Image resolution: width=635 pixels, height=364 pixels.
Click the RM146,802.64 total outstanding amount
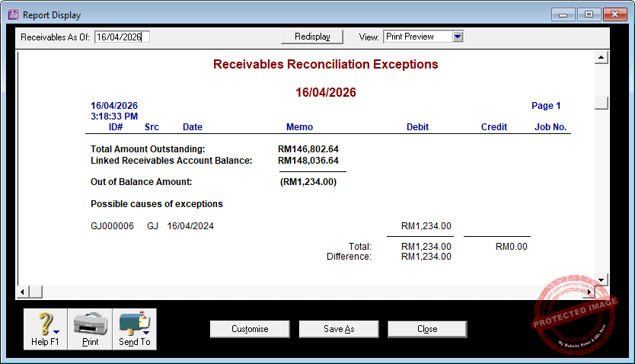click(308, 149)
